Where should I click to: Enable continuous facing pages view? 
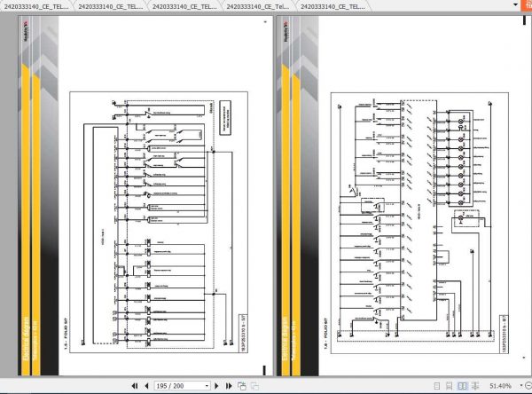(475, 386)
